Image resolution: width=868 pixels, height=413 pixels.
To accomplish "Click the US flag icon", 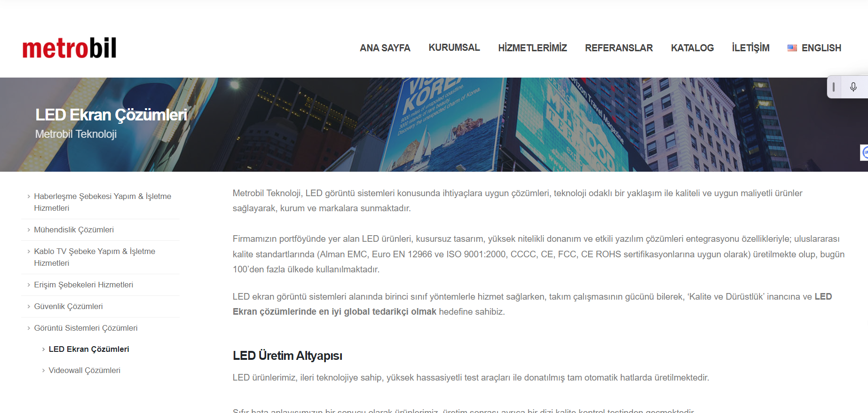I will click(792, 48).
